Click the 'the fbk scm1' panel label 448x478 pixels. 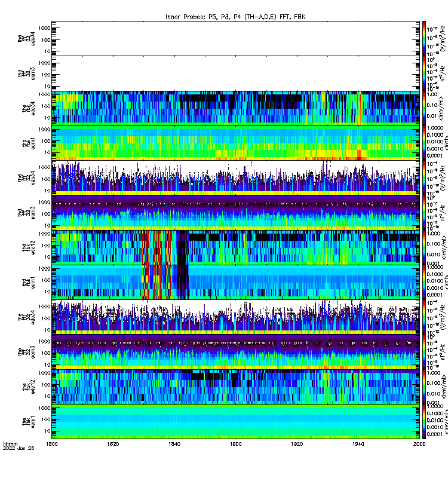pyautogui.click(x=29, y=422)
